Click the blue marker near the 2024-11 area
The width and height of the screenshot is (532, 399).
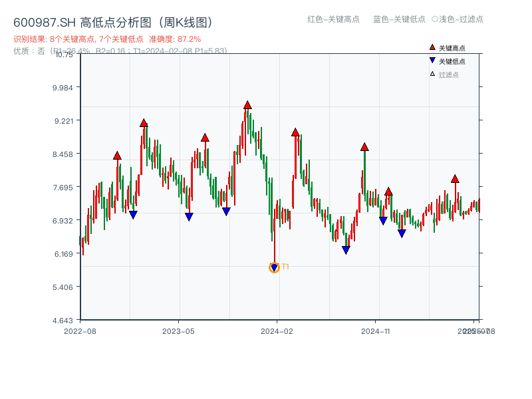[x=383, y=220]
